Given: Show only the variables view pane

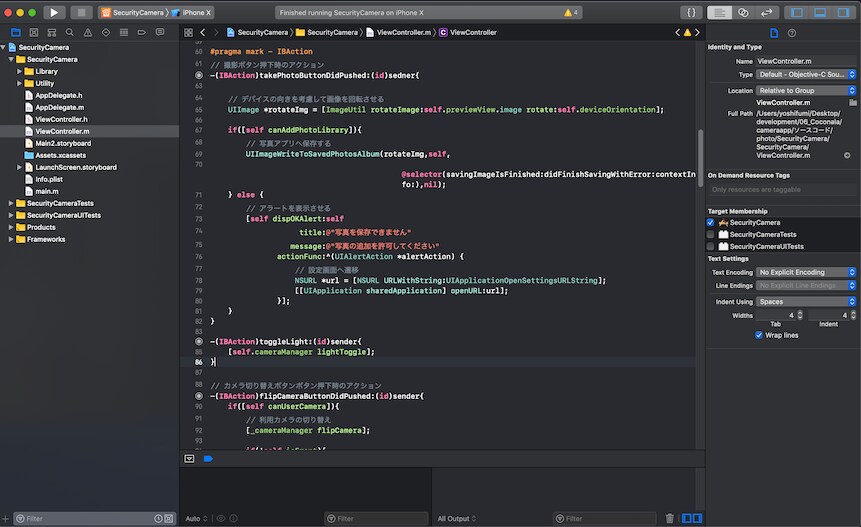Looking at the screenshot, I should point(686,518).
